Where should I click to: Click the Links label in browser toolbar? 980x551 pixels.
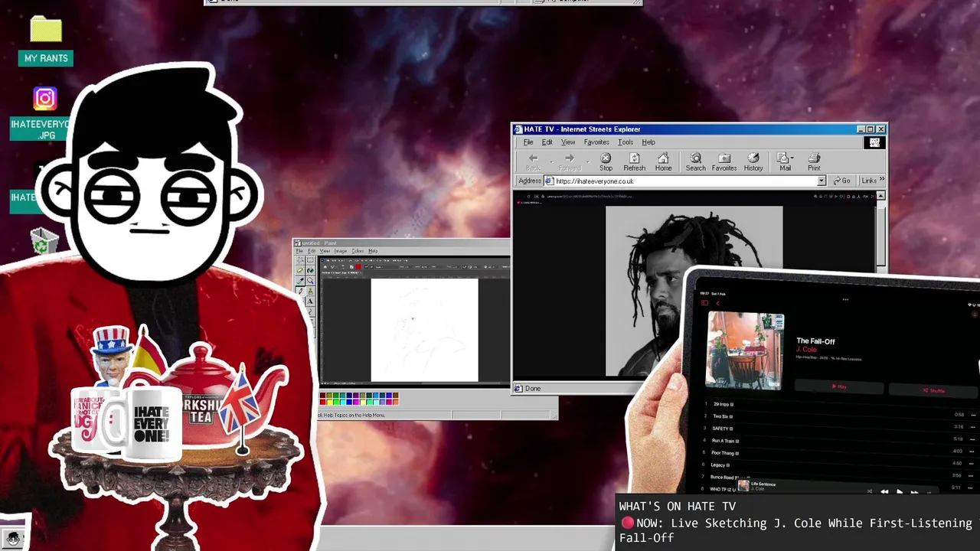869,181
